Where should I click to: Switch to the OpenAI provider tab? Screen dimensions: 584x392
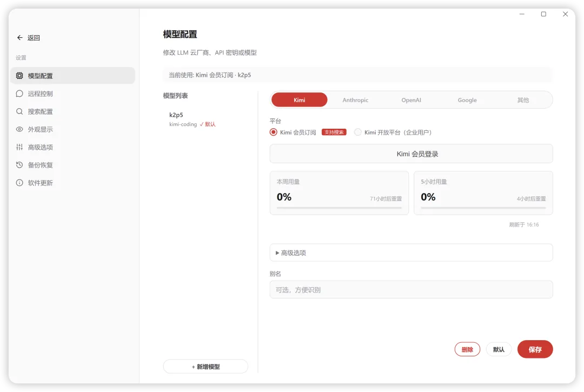point(411,100)
